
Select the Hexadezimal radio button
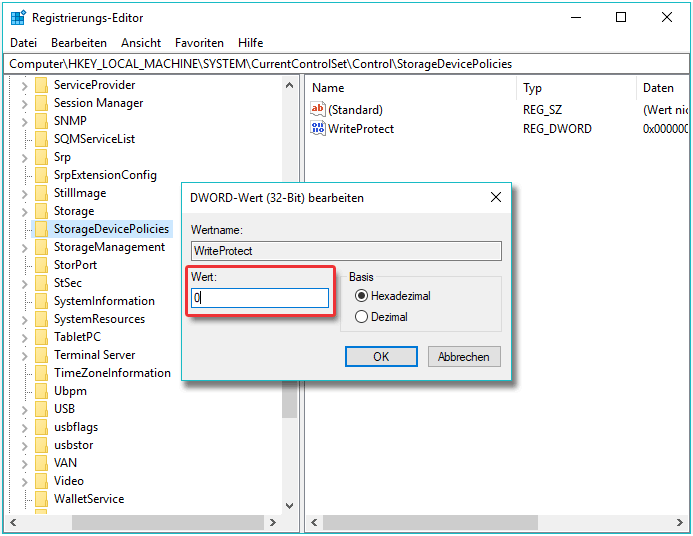coord(362,296)
